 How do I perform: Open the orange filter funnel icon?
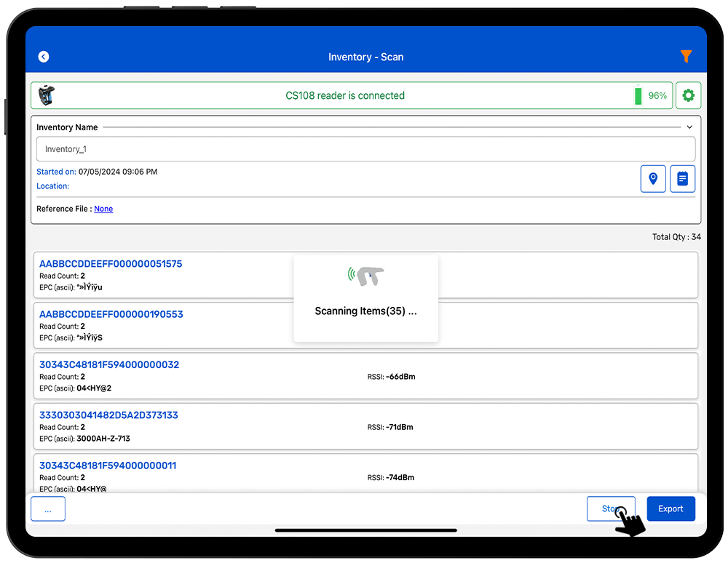point(686,56)
